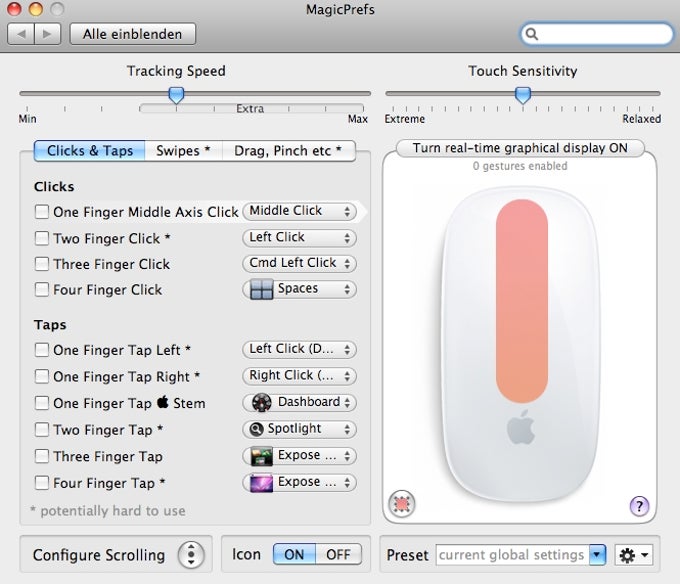Check the Three Finger Click option
680x584 pixels.
(42, 264)
